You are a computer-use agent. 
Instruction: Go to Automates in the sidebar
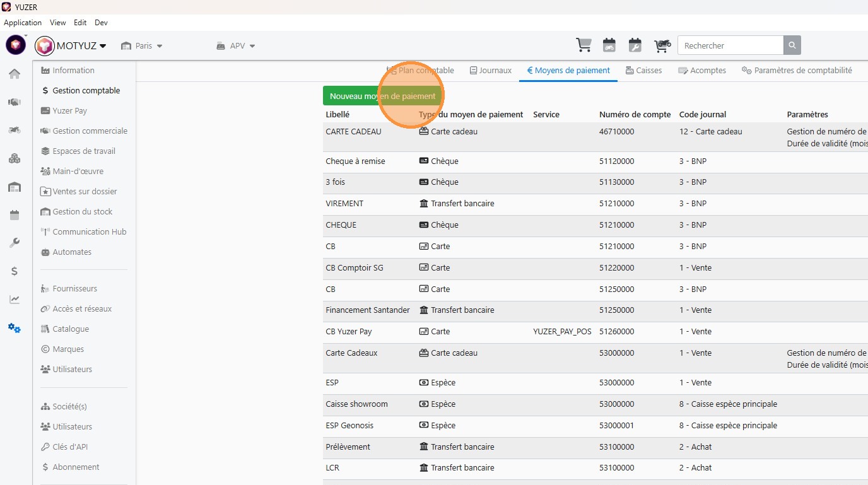66,252
